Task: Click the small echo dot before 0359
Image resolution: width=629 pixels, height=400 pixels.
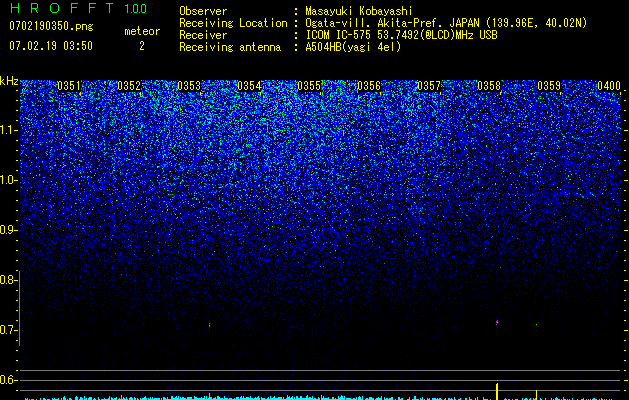Action: 536,324
